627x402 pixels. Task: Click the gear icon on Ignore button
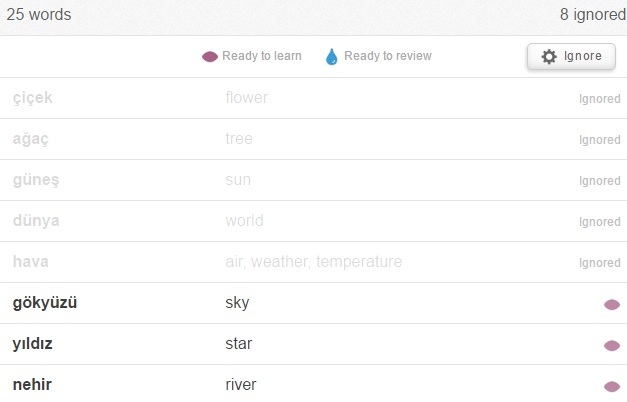click(549, 56)
